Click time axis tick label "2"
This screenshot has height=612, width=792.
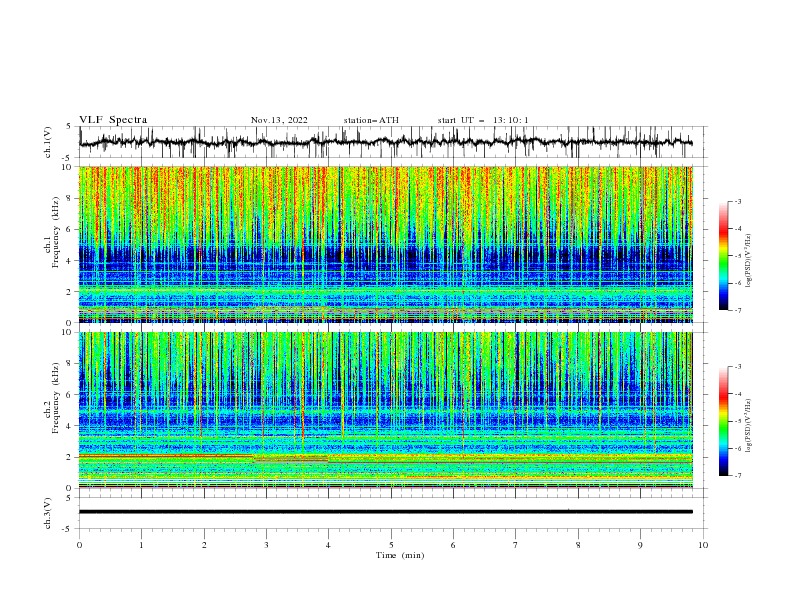(204, 545)
